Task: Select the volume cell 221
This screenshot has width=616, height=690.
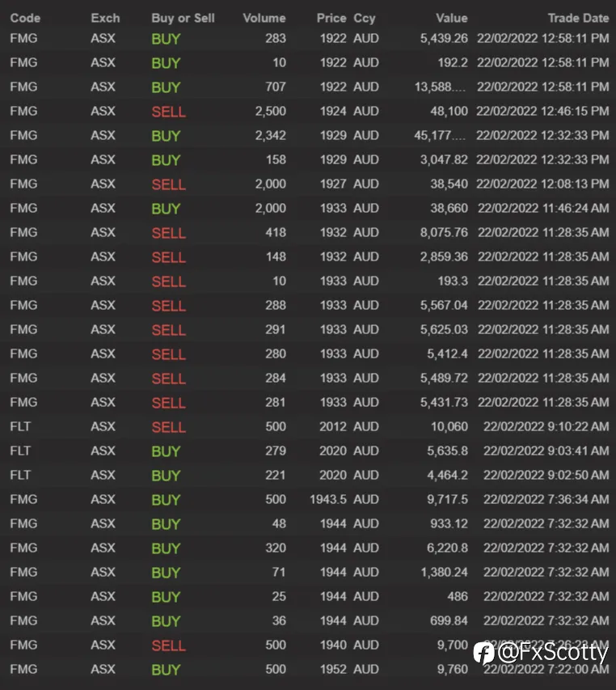Action: point(276,474)
